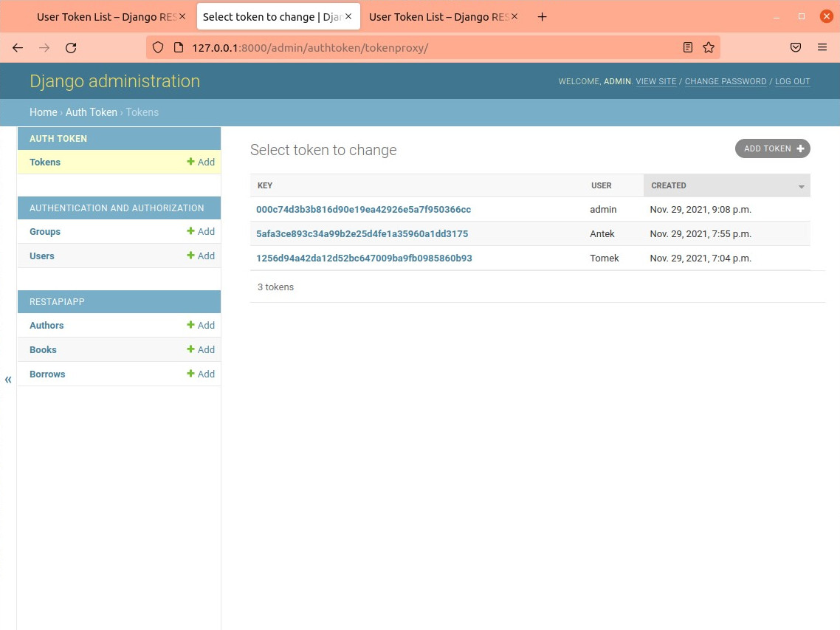Sort by the User column header
This screenshot has width=840, height=630.
click(x=601, y=185)
